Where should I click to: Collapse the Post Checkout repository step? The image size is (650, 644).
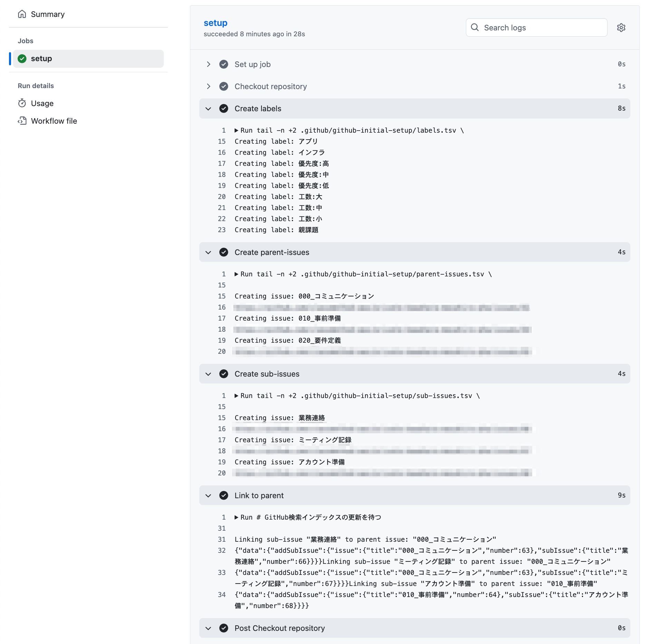[208, 628]
